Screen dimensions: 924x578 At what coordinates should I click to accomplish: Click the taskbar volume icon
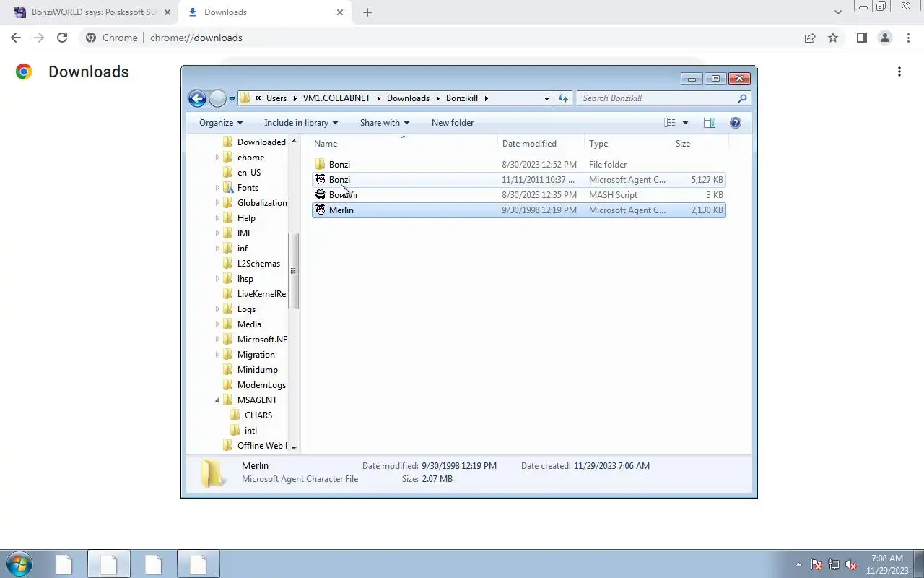click(x=851, y=564)
